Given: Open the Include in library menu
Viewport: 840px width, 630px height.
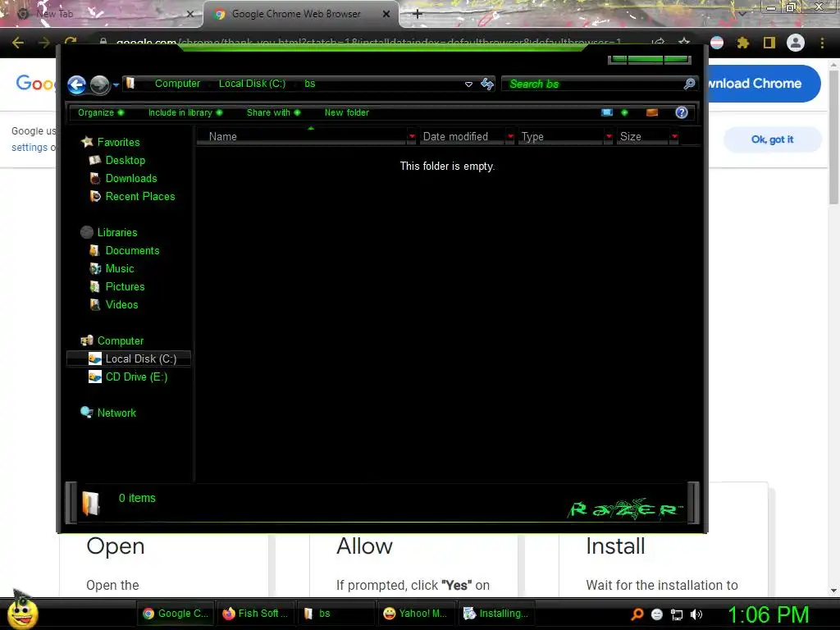Looking at the screenshot, I should coord(185,112).
